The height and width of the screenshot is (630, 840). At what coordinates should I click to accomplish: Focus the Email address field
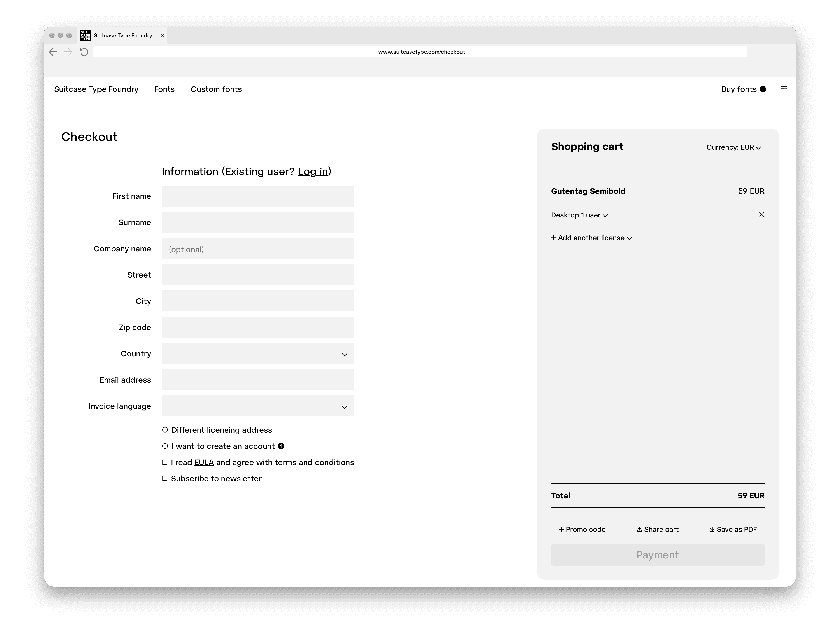coord(258,380)
